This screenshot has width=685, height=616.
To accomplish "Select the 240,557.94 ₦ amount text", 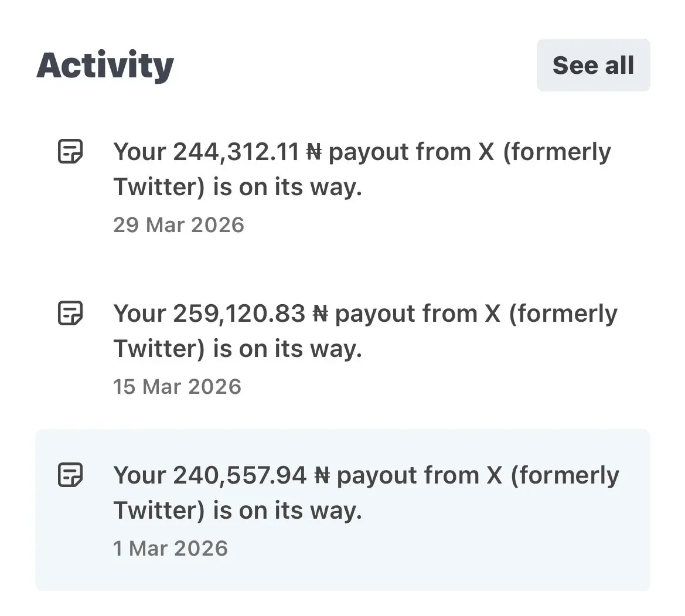I will pyautogui.click(x=251, y=475).
